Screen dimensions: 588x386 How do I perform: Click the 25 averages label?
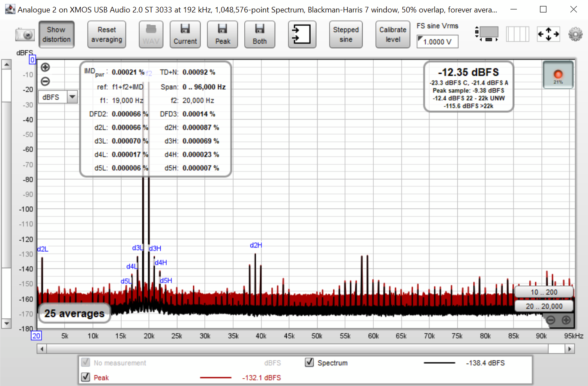tap(74, 314)
